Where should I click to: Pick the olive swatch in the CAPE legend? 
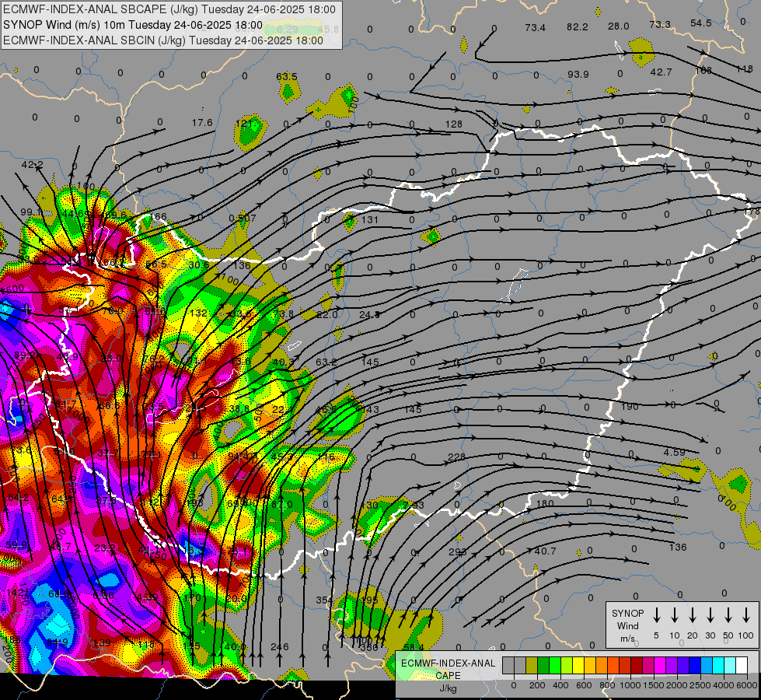(x=532, y=665)
